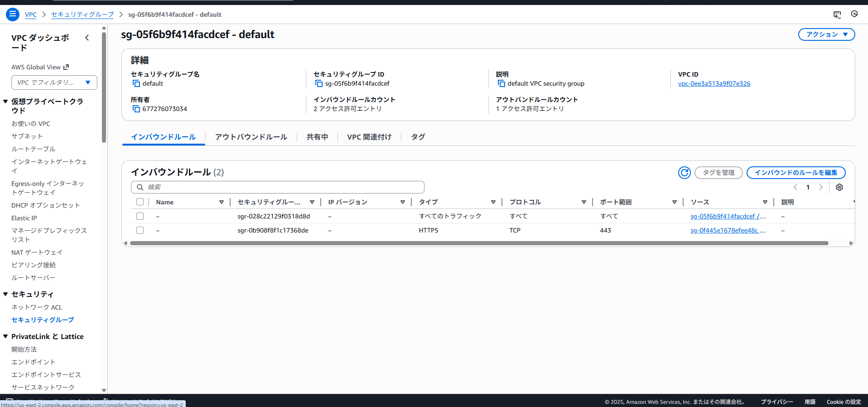Open the アクション dropdown menu
Viewport: 868px width, 407px height.
(x=826, y=34)
